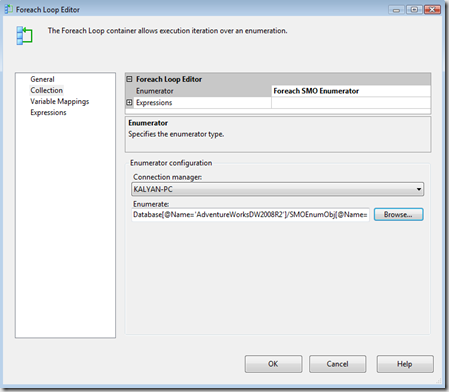Close the Foreach Loop Editor dialog
The height and width of the screenshot is (392, 449).
click(x=432, y=10)
